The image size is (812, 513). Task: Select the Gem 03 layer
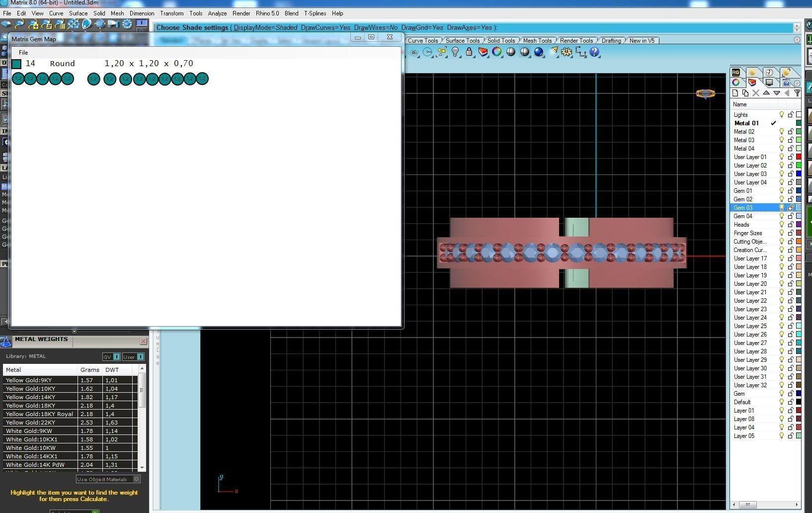point(765,208)
